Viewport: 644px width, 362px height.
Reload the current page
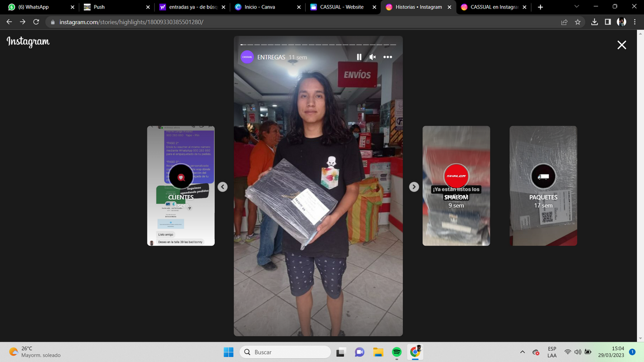(36, 22)
